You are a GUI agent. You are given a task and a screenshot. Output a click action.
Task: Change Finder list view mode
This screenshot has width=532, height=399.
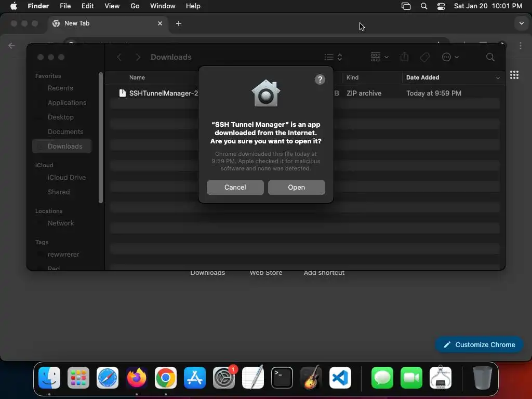click(x=333, y=57)
